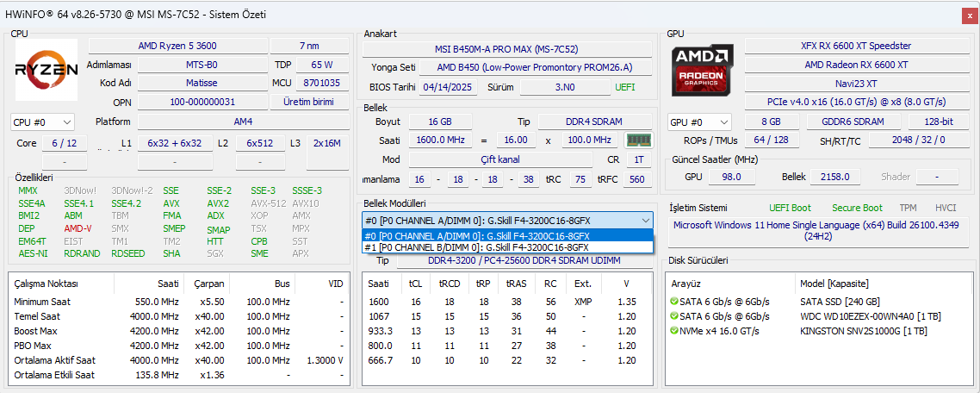Screen dimensions: 980x393
Task: Select module #1 CHANNEL B/DIMM 0 option
Action: [507, 247]
